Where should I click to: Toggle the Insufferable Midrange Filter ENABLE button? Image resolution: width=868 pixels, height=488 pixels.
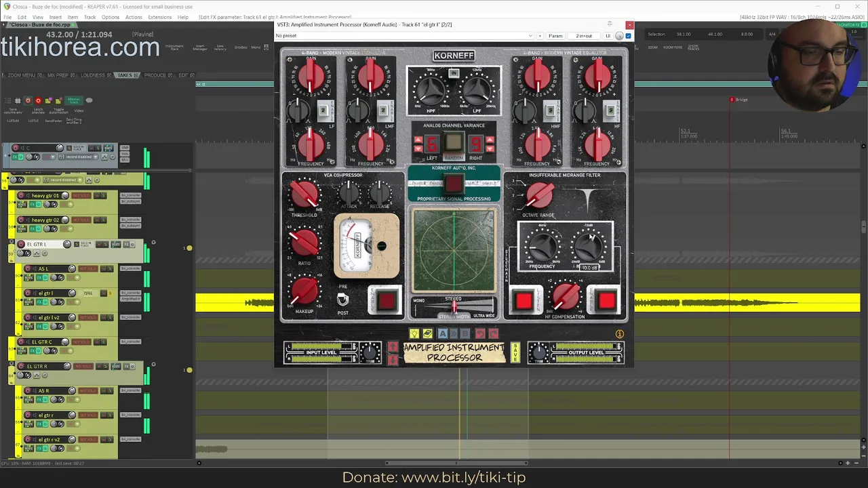pyautogui.click(x=607, y=300)
